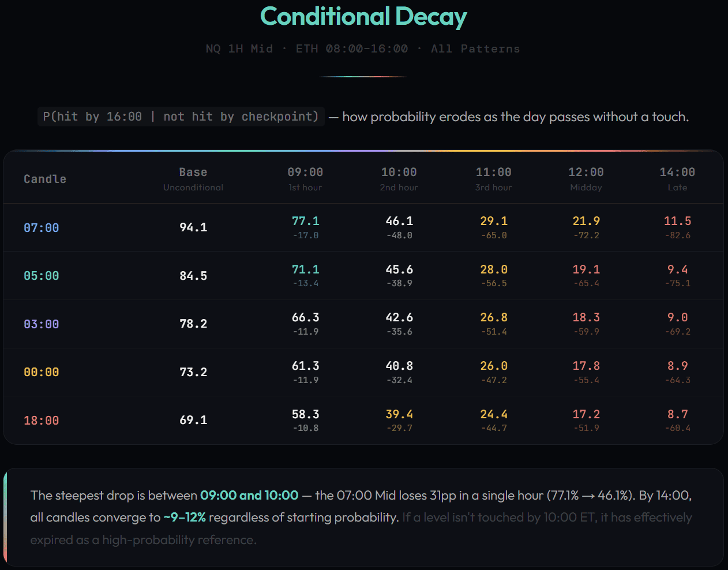Click the Candle column header

click(x=45, y=179)
